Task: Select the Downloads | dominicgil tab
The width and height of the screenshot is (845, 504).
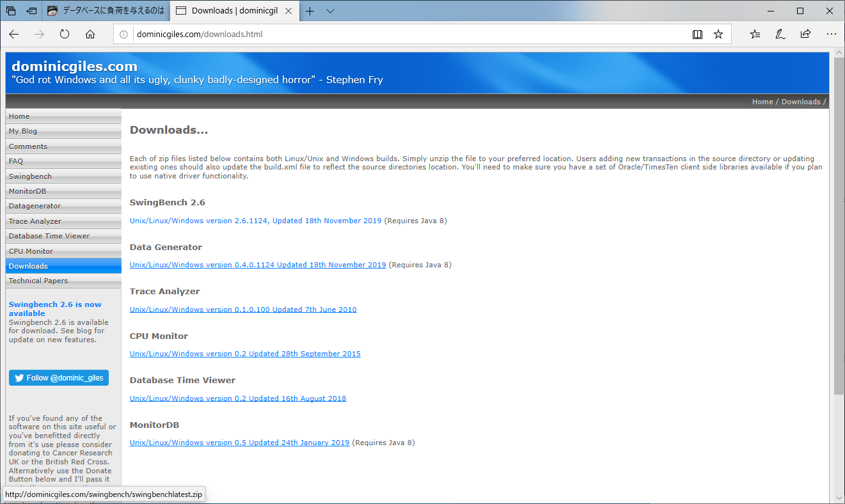Action: click(234, 11)
